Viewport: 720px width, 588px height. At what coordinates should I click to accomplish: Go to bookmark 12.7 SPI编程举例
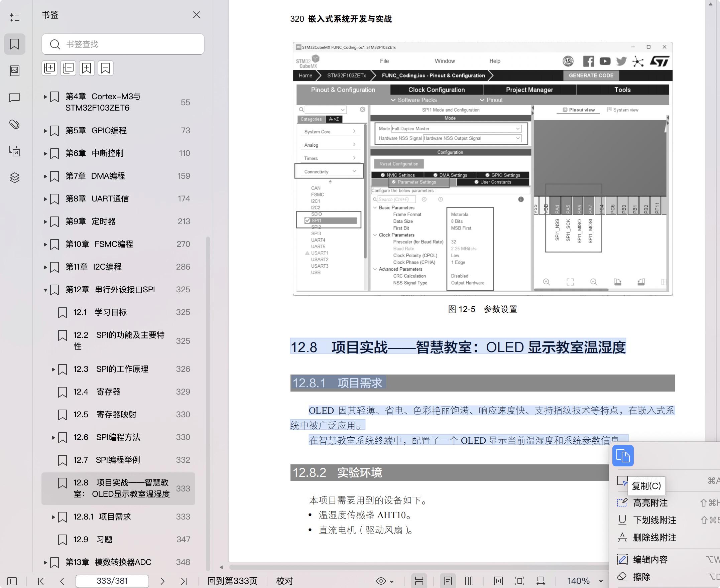pyautogui.click(x=118, y=460)
